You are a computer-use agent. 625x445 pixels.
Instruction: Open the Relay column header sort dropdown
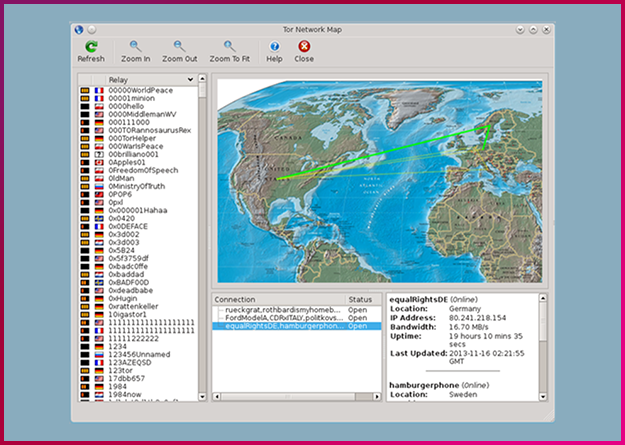point(191,80)
